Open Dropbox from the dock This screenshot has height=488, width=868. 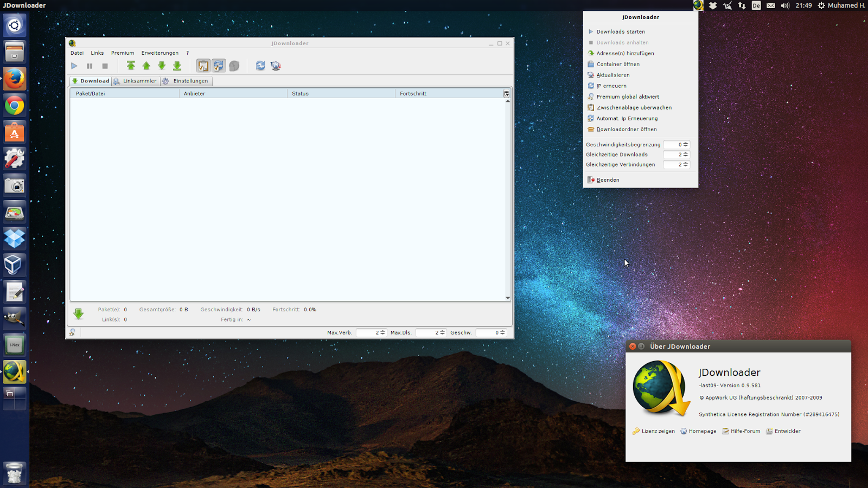[15, 238]
